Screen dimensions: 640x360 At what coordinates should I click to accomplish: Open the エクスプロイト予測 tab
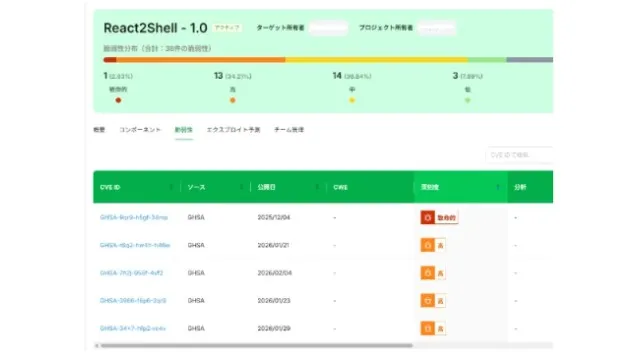tap(233, 130)
